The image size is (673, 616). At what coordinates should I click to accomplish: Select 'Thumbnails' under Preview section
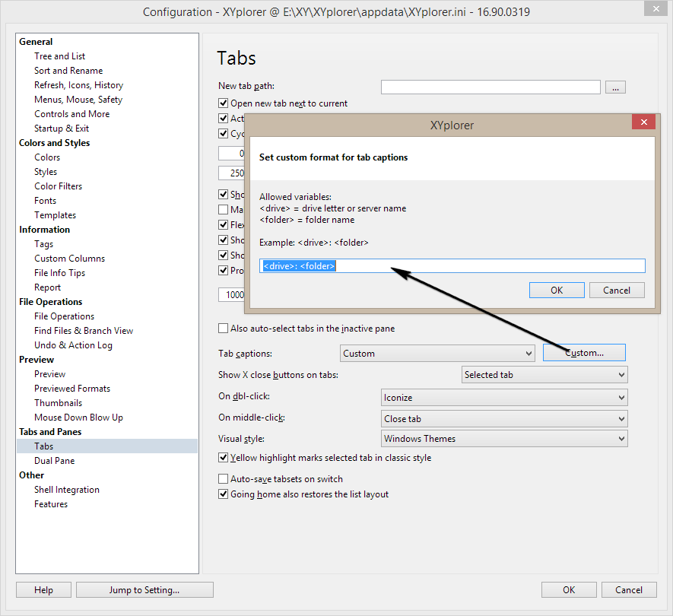point(58,403)
